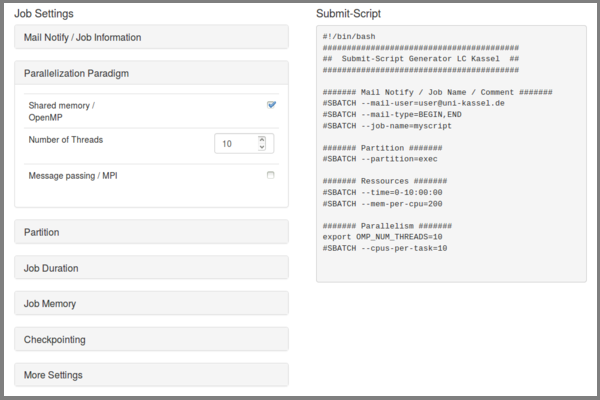Image resolution: width=600 pixels, height=400 pixels.
Task: Open the Job Memory section
Action: 50,304
